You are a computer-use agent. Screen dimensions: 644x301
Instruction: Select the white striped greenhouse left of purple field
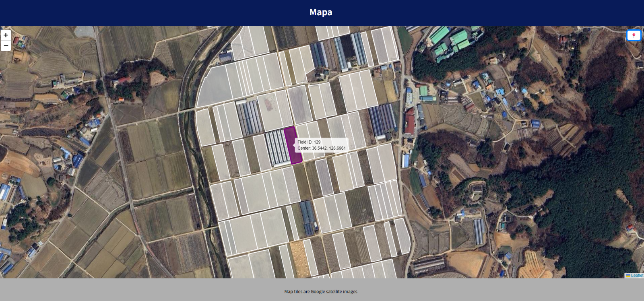point(277,148)
